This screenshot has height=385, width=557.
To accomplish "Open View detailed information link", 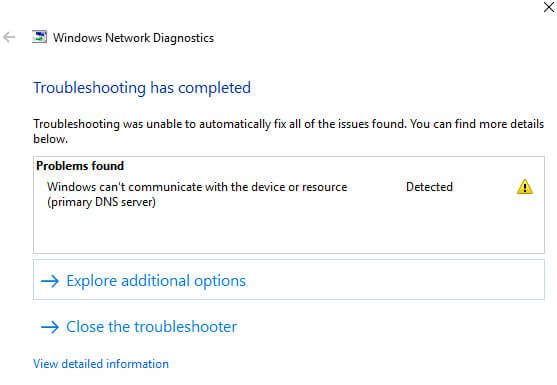I will 101,364.
